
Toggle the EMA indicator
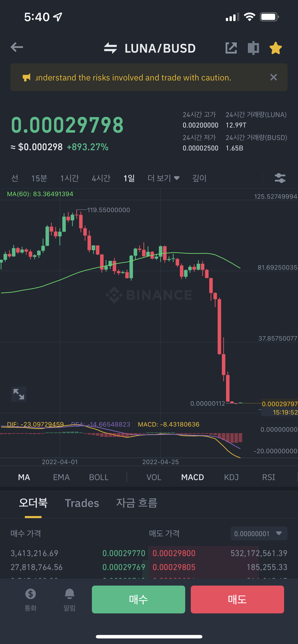[x=61, y=477]
